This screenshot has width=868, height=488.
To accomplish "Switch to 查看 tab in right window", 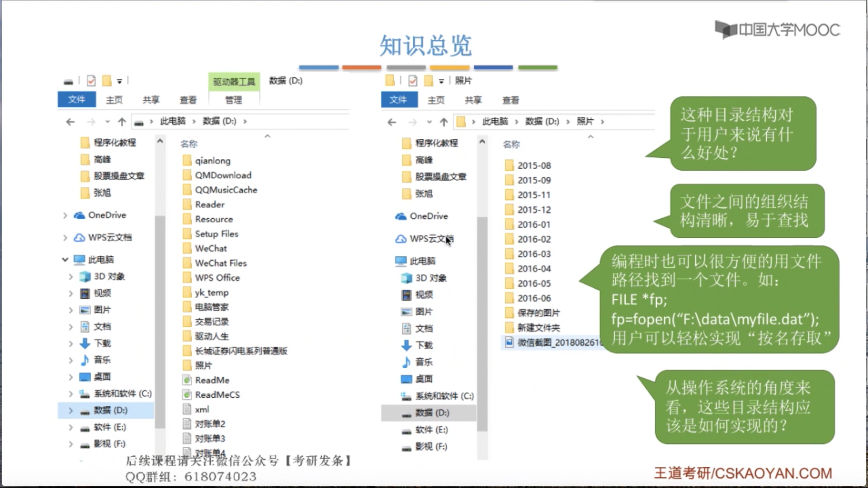I will (510, 100).
